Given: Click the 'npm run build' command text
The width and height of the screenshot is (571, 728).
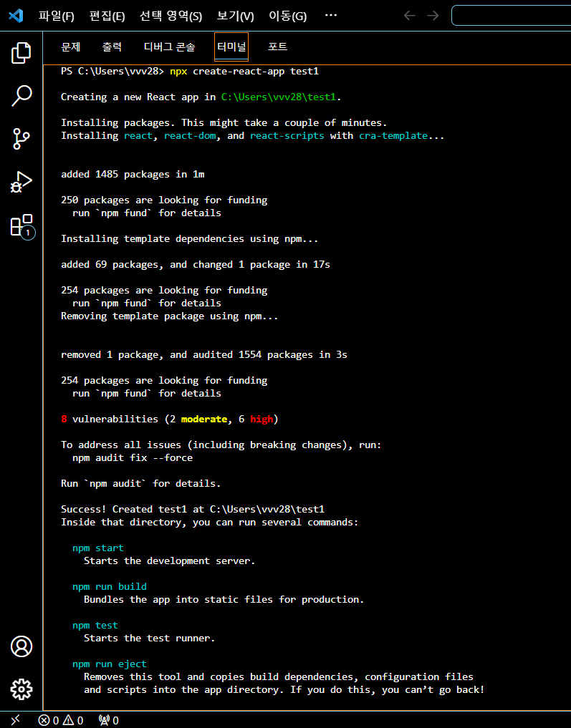Looking at the screenshot, I should tap(110, 586).
